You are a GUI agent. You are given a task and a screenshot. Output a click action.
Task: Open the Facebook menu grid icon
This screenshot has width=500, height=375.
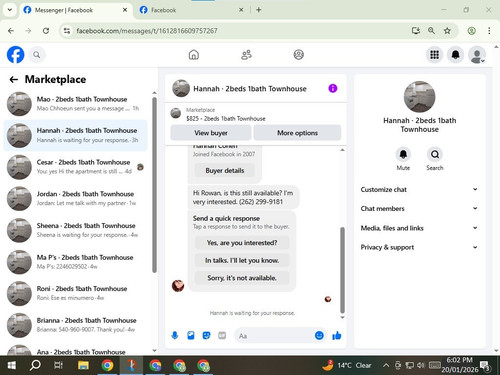(434, 55)
